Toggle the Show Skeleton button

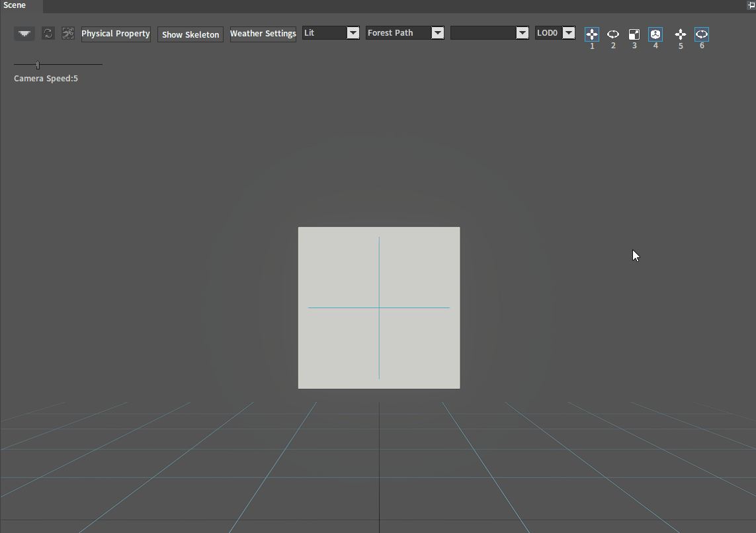pyautogui.click(x=190, y=34)
